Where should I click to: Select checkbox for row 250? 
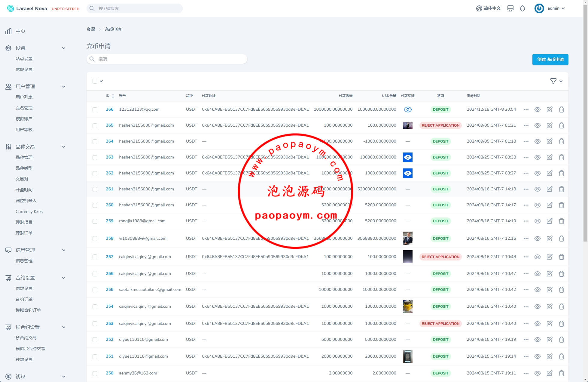point(95,374)
